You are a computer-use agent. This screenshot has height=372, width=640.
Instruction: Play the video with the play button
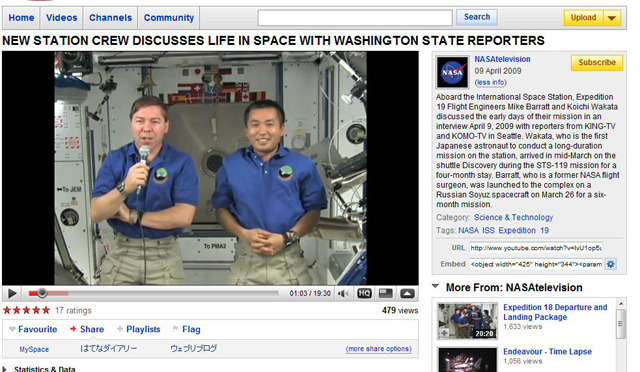pyautogui.click(x=12, y=293)
